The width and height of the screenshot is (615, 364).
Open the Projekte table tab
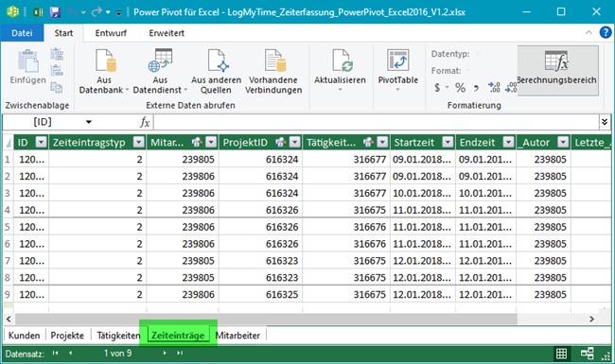click(67, 336)
